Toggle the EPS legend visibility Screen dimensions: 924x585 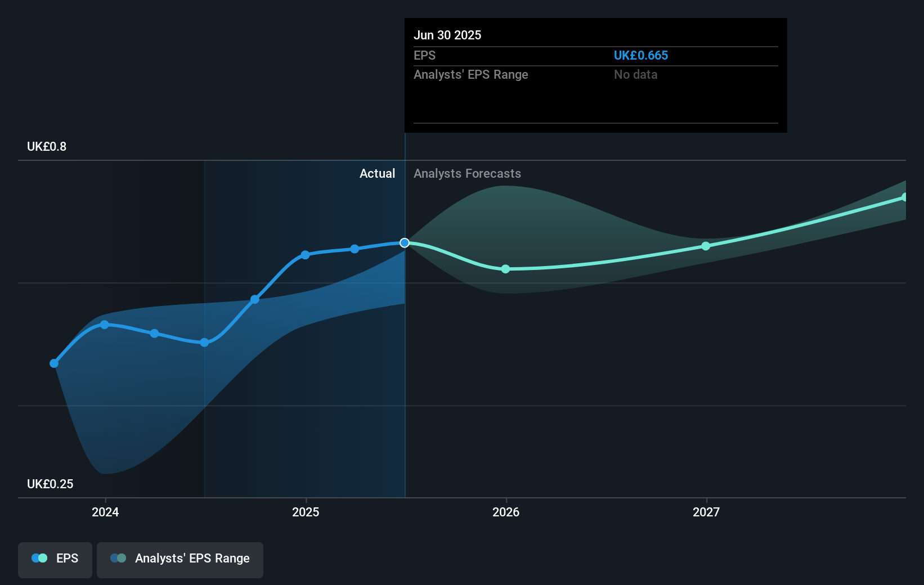click(55, 558)
